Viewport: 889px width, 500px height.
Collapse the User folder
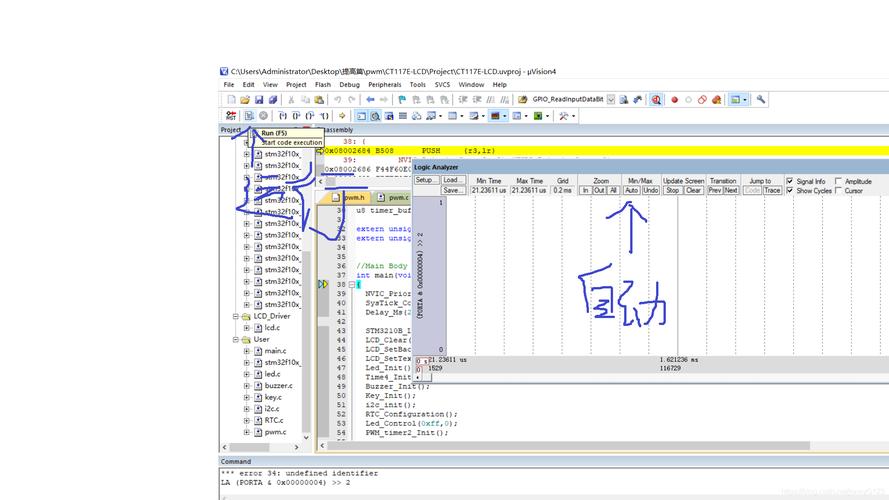[236, 340]
